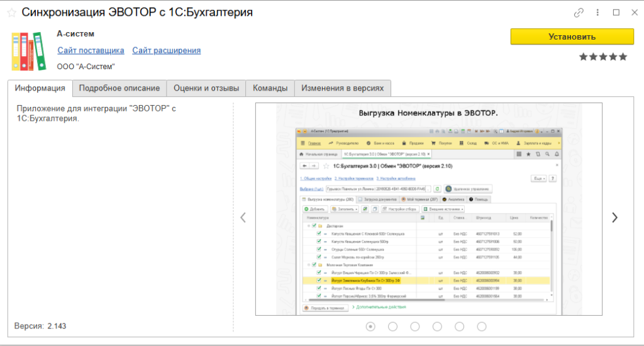
Task: Open the Сайт расширения link
Action: click(x=166, y=50)
